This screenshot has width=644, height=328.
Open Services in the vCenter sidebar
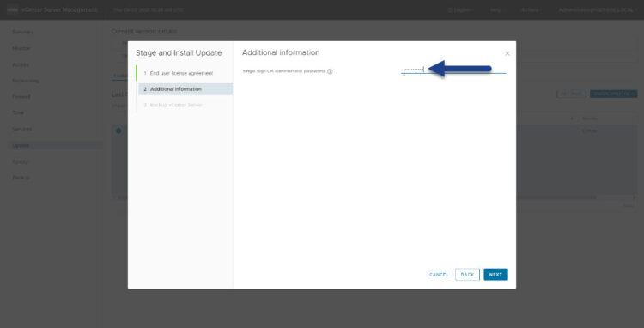click(22, 129)
